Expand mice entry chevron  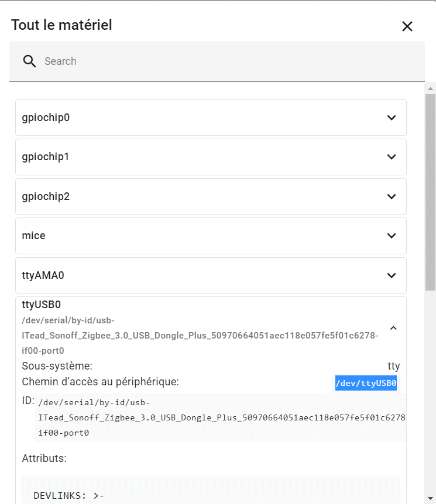(392, 236)
